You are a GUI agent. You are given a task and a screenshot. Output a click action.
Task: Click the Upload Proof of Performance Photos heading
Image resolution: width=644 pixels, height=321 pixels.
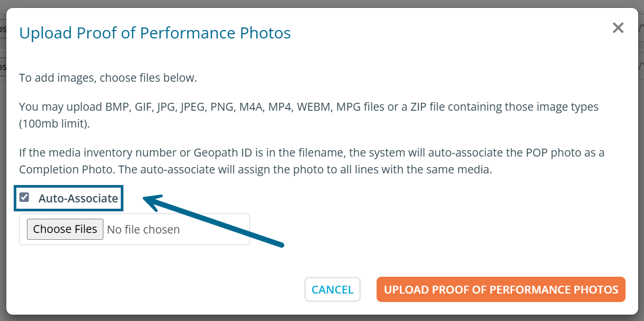tap(155, 33)
